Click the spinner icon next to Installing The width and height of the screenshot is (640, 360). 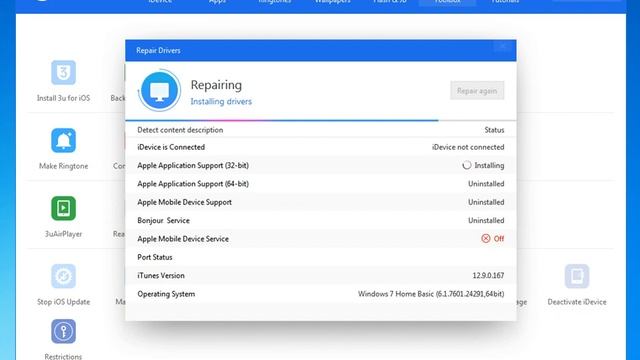point(467,165)
